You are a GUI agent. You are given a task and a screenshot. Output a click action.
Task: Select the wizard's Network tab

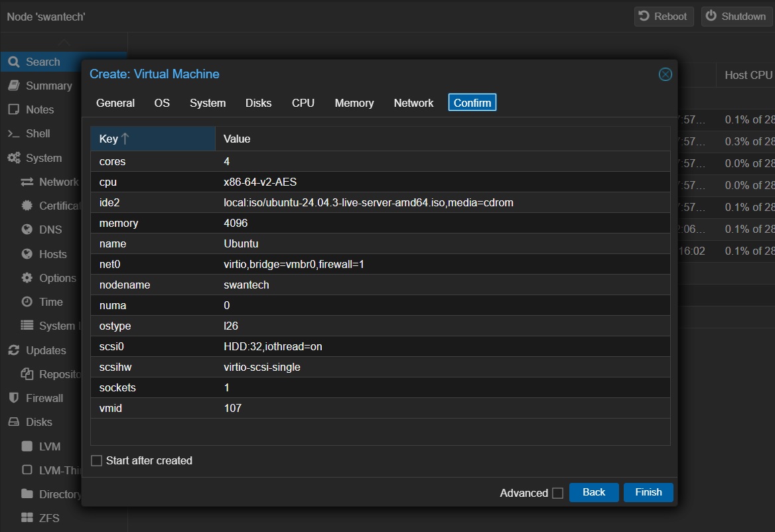[413, 103]
